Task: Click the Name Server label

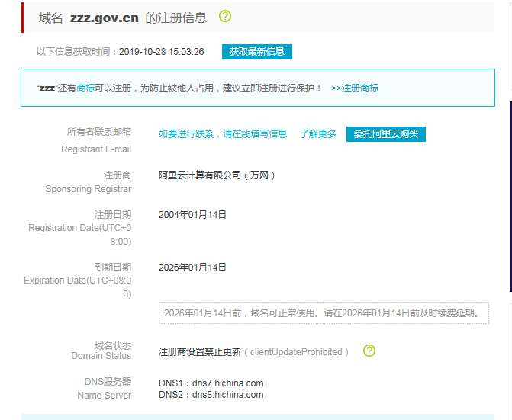Action: [x=105, y=395]
